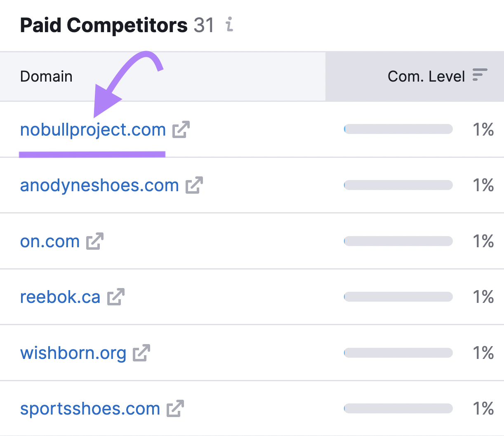504x436 pixels.
Task: Click the sort icon beside Com. Level
Action: pos(480,75)
